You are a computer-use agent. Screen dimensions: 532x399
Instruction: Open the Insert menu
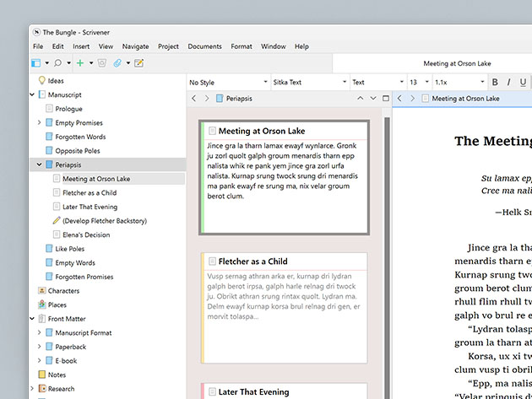coord(81,46)
